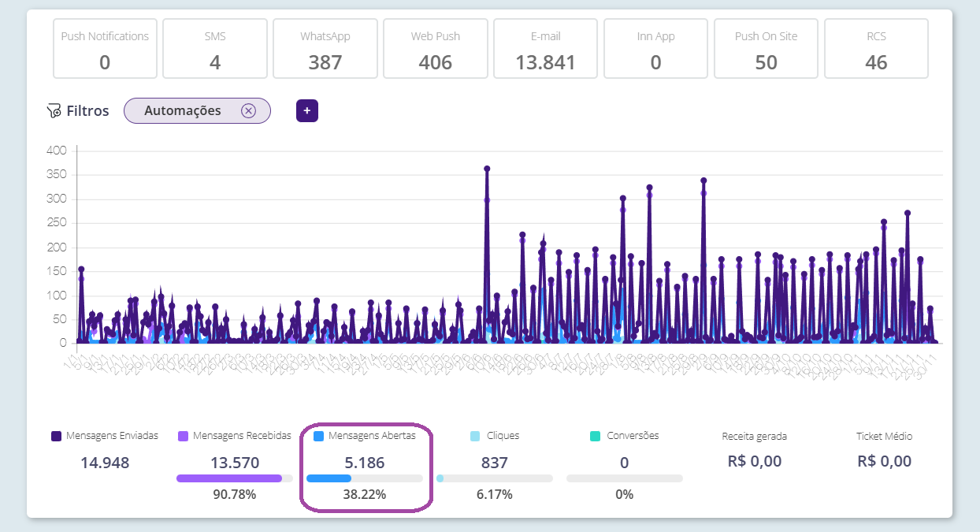Select the RCS channel card
980x532 pixels.
(876, 49)
